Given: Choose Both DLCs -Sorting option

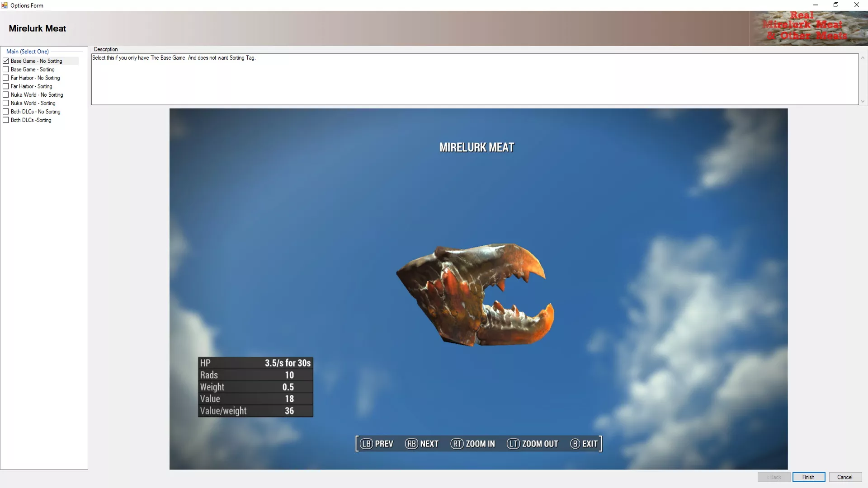Looking at the screenshot, I should [x=6, y=120].
